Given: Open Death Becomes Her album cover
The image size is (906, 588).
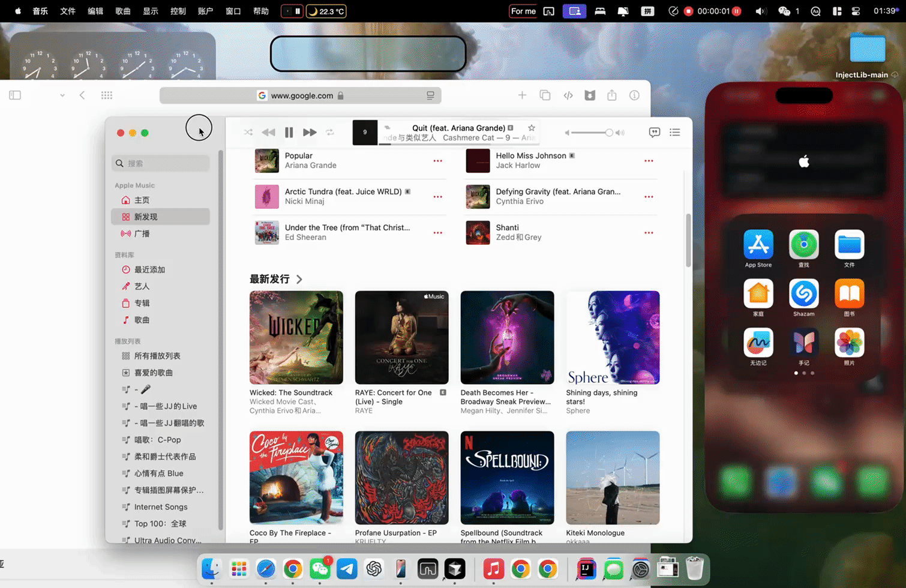Looking at the screenshot, I should point(508,338).
